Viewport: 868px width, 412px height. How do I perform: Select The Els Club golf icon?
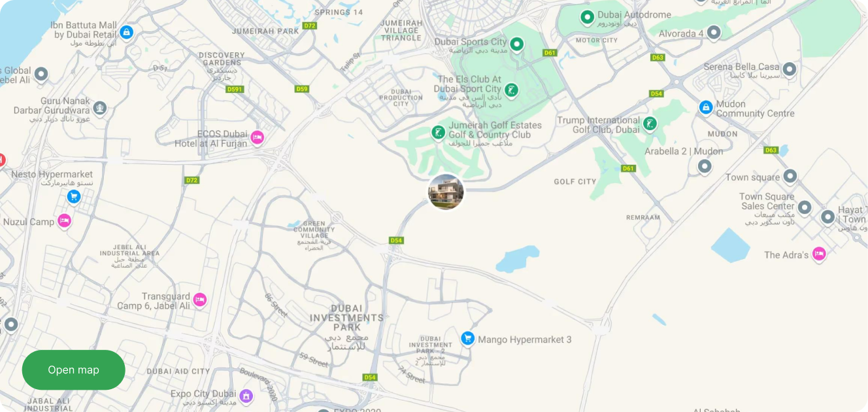click(512, 90)
